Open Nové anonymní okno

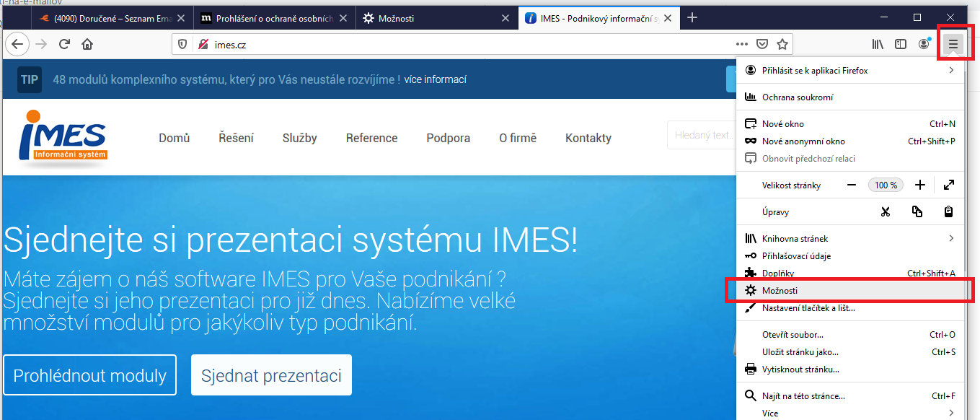[850, 141]
